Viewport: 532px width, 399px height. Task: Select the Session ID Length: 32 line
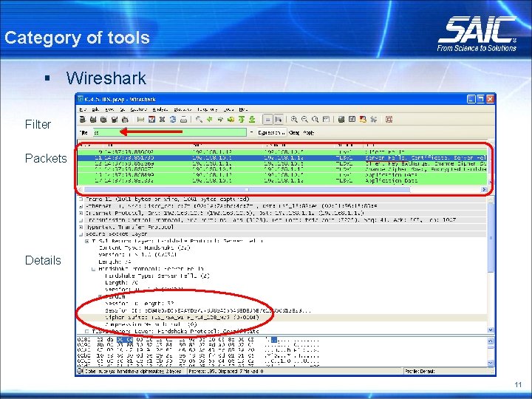click(x=140, y=304)
